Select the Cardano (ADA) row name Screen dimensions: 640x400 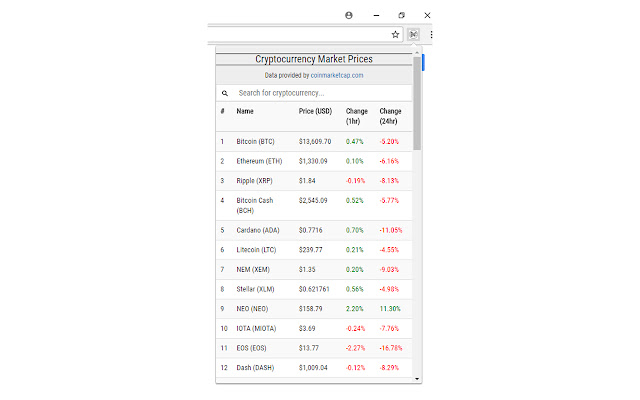(258, 230)
